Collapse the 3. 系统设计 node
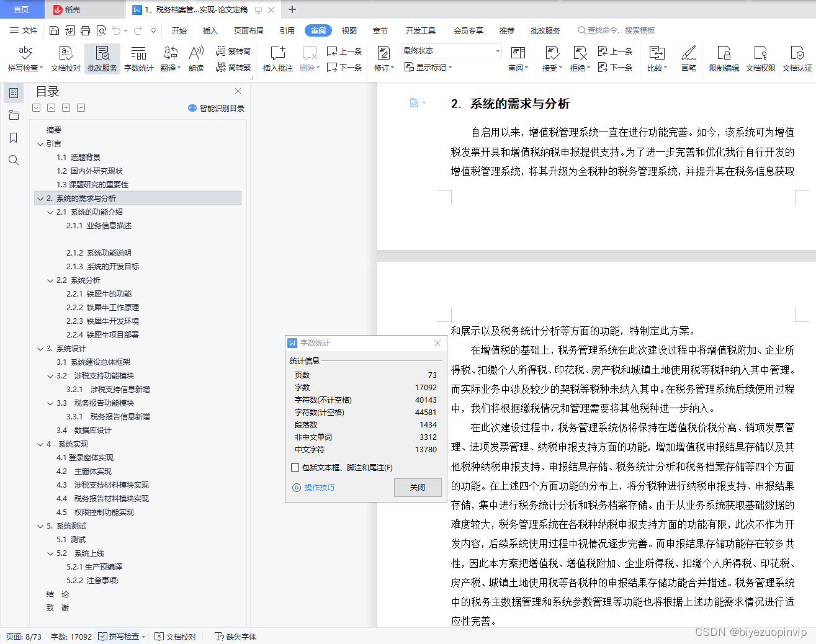This screenshot has width=816, height=644. coord(40,349)
